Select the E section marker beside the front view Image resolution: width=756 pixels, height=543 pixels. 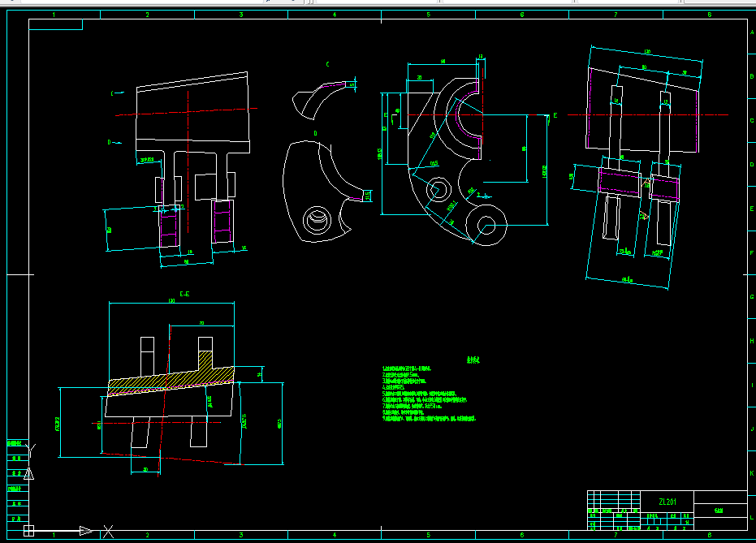pos(555,115)
